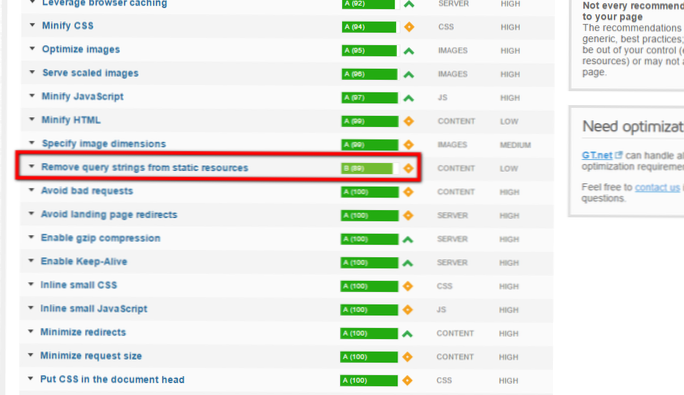Click the green up arrow for Serve scaled images
Screen dimensions: 684x395
click(409, 75)
